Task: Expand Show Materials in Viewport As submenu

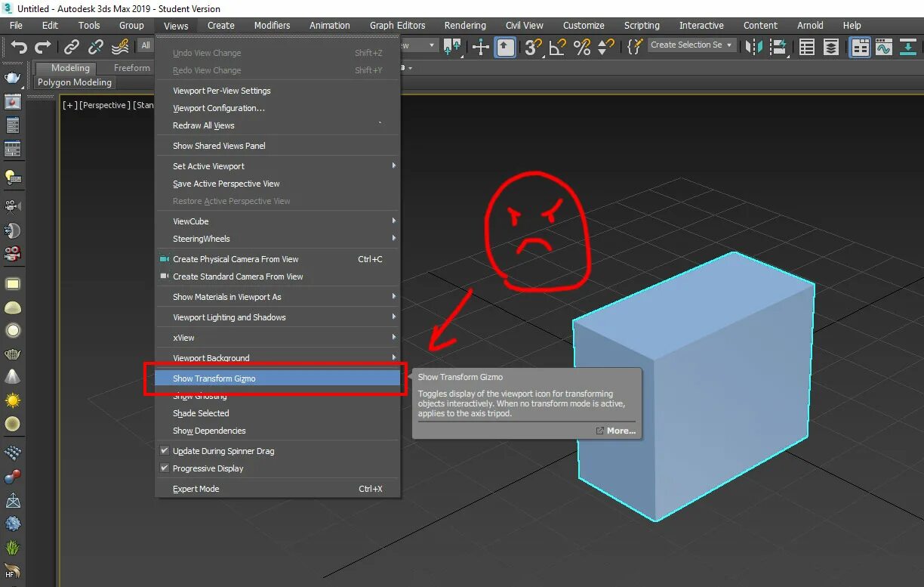Action: 277,297
